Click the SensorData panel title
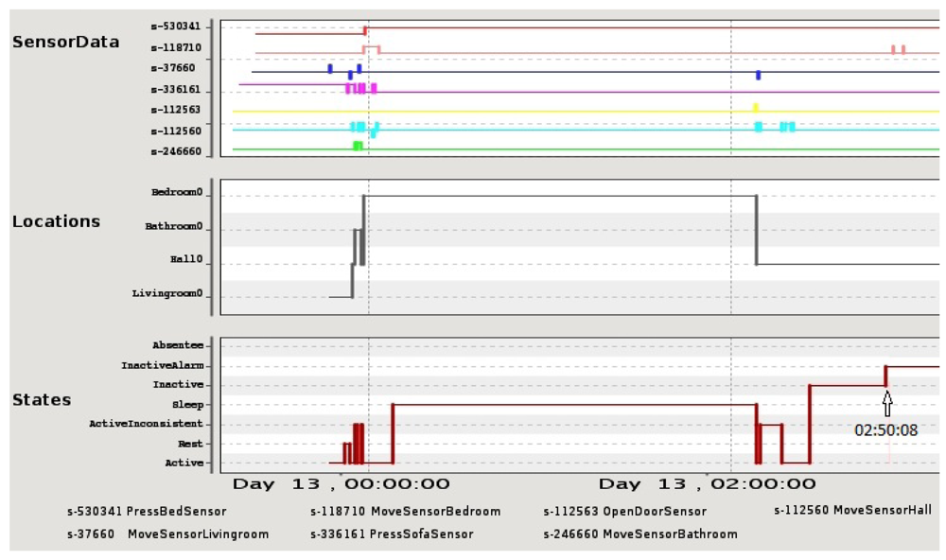The width and height of the screenshot is (946, 560). pos(66,42)
